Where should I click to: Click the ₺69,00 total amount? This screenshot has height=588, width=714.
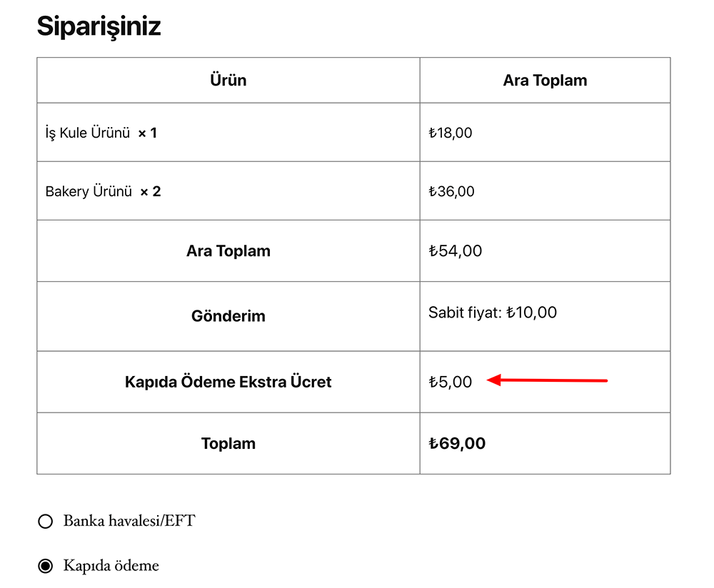pyautogui.click(x=457, y=443)
